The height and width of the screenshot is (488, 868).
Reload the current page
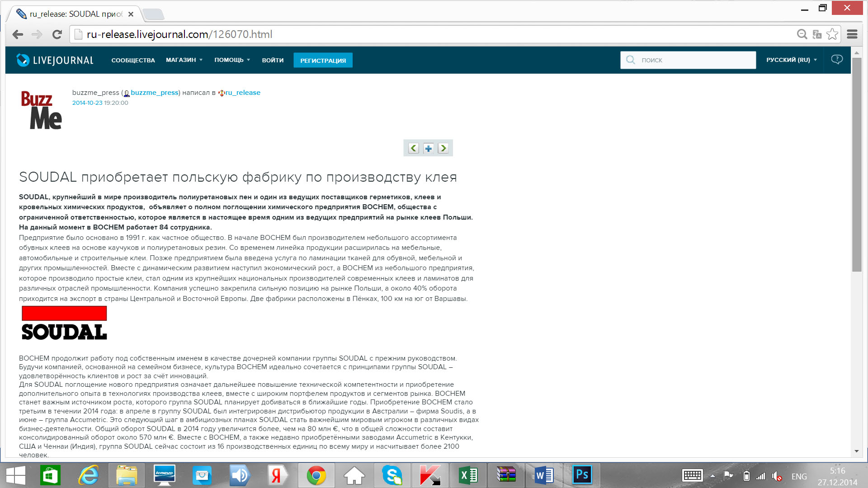57,34
